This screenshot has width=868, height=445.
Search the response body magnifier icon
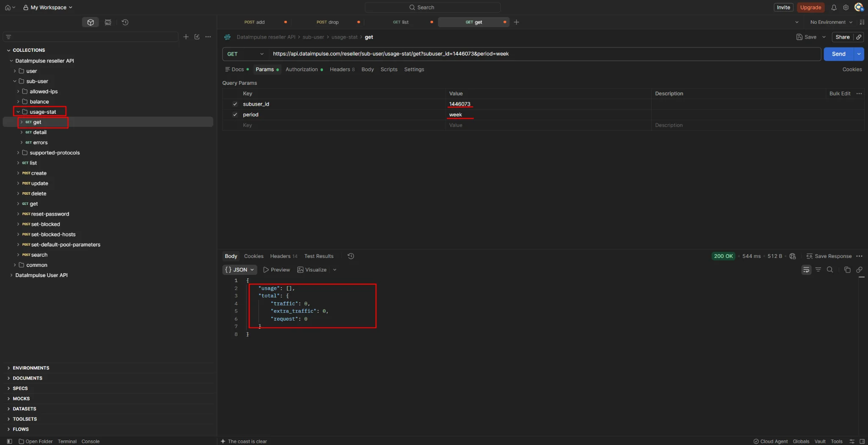(830, 270)
